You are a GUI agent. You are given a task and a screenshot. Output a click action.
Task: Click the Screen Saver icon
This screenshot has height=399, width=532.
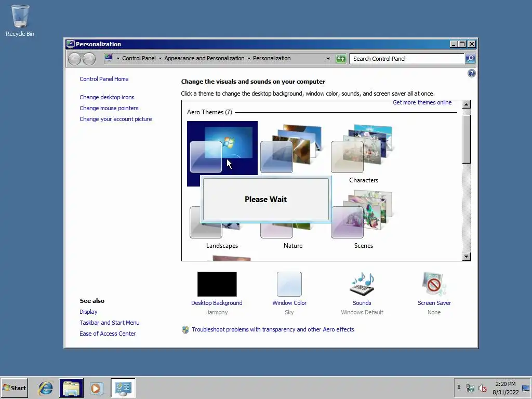(434, 284)
